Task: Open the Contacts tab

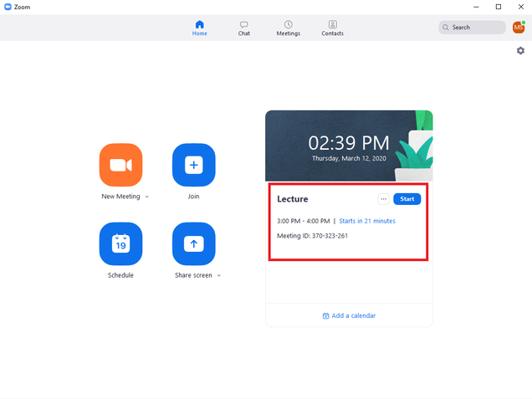Action: (x=332, y=28)
